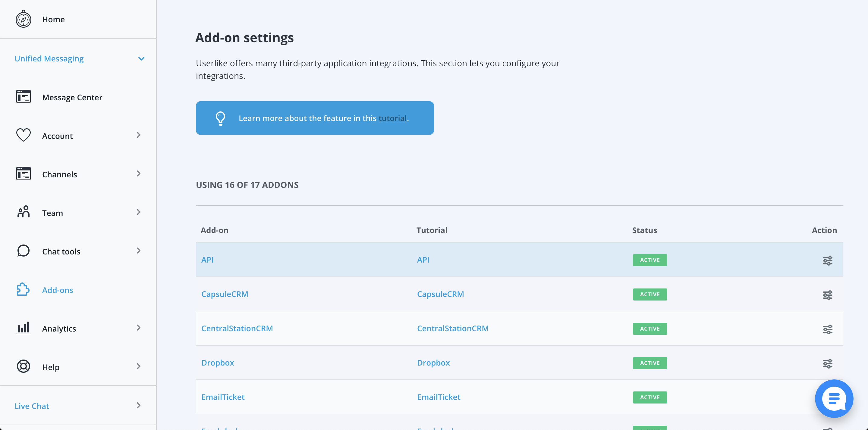Click the Action column header
Screen dimensions: 868x430
824,230
